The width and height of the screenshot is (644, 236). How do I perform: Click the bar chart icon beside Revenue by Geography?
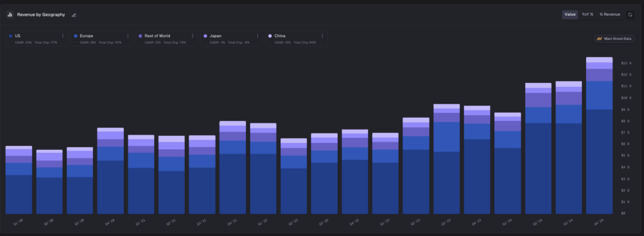point(9,15)
